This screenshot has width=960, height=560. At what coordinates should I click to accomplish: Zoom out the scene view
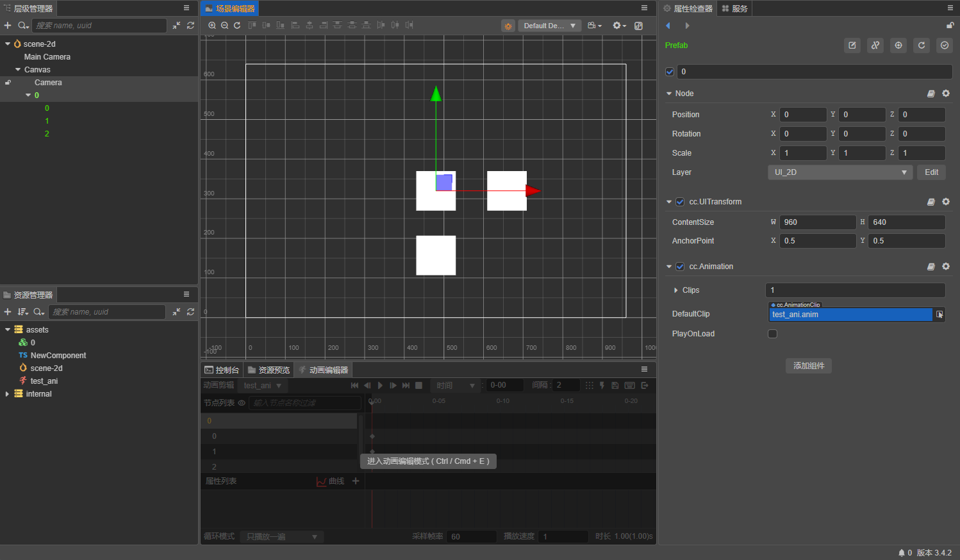[x=225, y=26]
